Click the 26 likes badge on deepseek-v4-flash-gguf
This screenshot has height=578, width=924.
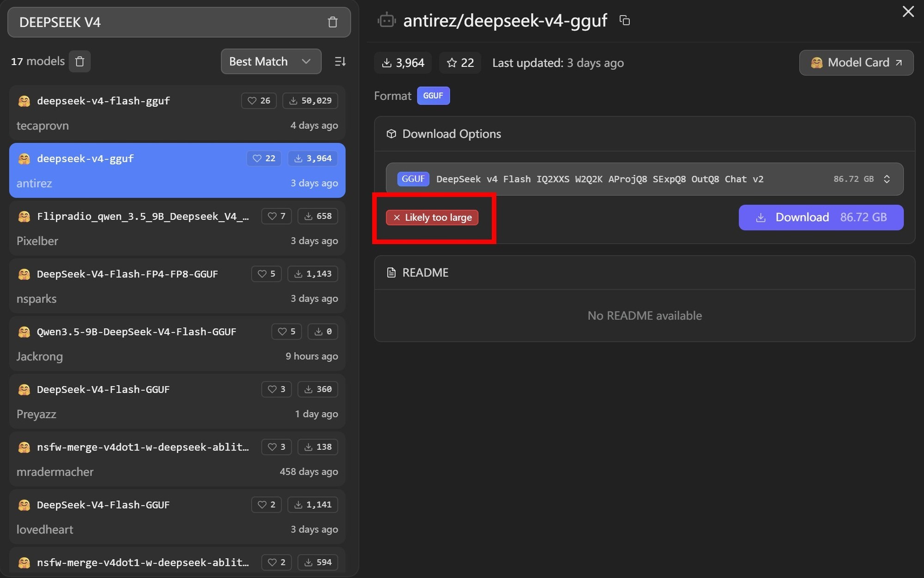pos(259,101)
